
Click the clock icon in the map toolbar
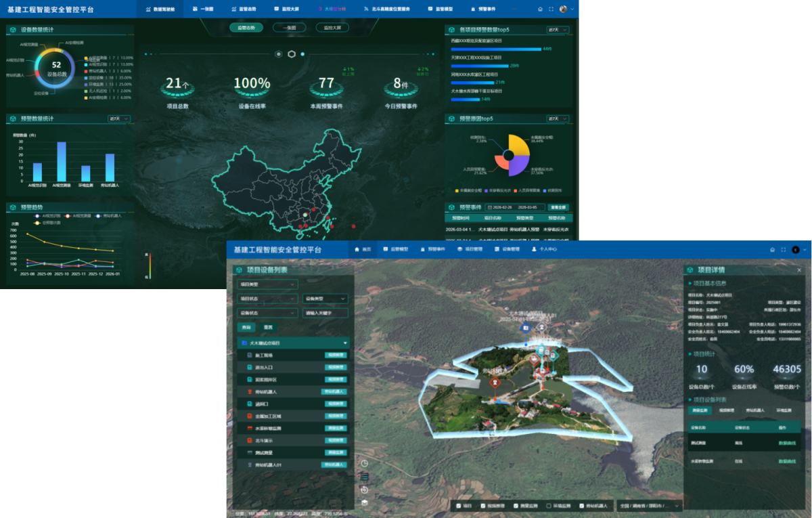point(365,463)
